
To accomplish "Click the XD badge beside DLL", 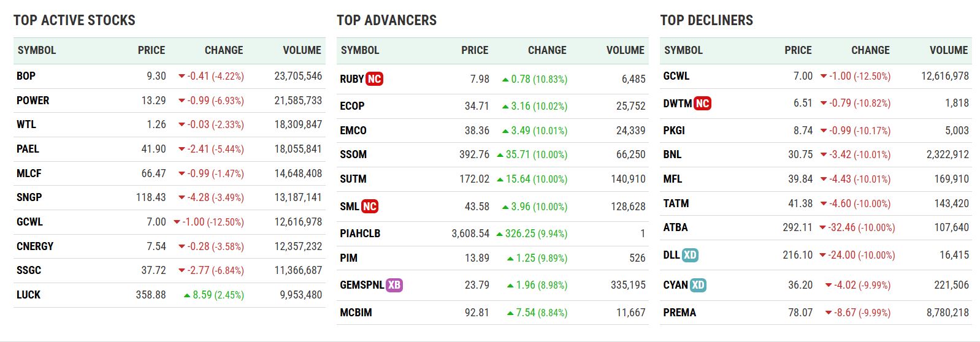I will point(690,255).
